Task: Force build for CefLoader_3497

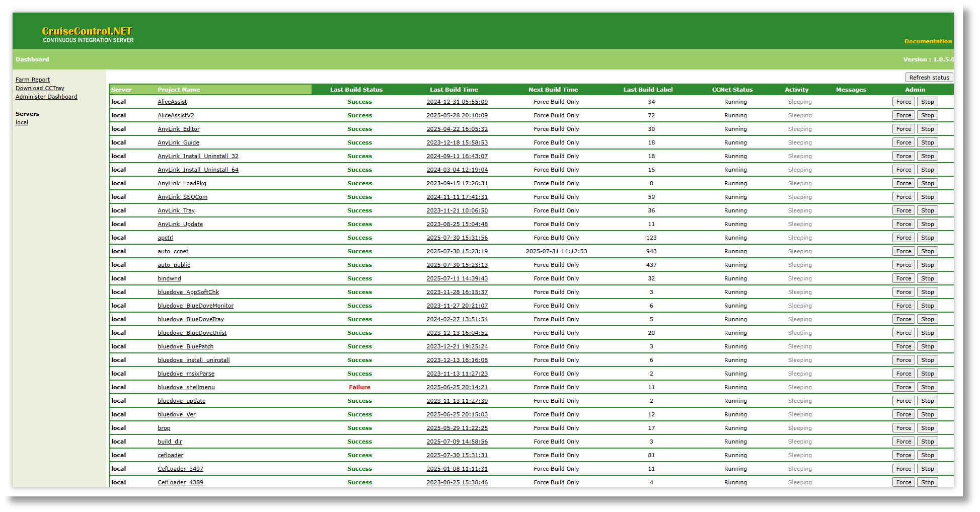Action: 903,469
